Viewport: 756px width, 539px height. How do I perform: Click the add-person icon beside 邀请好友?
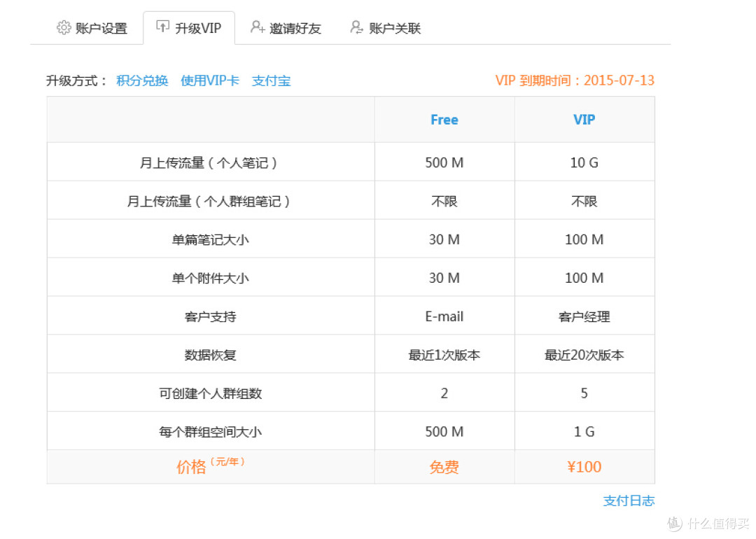(258, 27)
